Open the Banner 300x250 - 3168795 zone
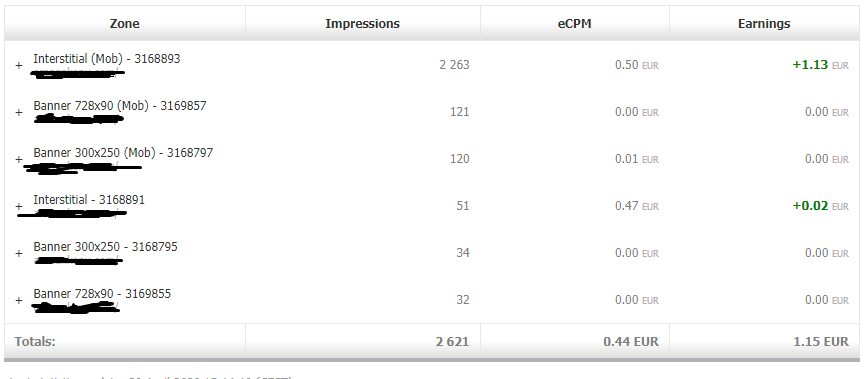This screenshot has width=868, height=379. 105,247
